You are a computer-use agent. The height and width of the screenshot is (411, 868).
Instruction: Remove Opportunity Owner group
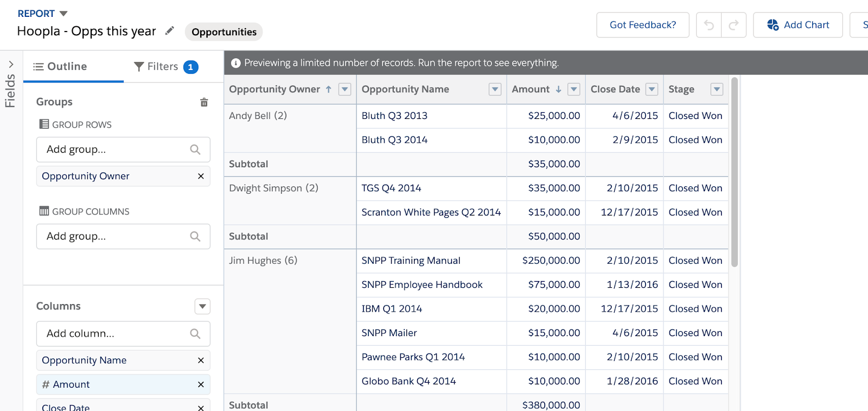click(201, 176)
